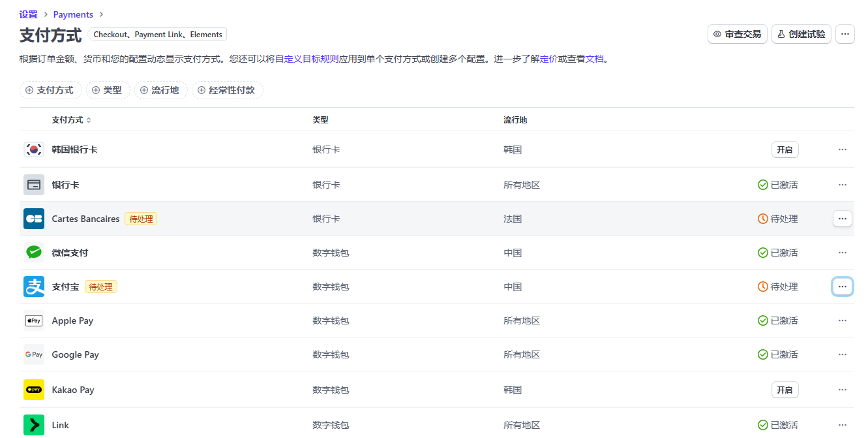This screenshot has height=438, width=868.
Task: Open the page-level more options menu
Action: (x=845, y=34)
